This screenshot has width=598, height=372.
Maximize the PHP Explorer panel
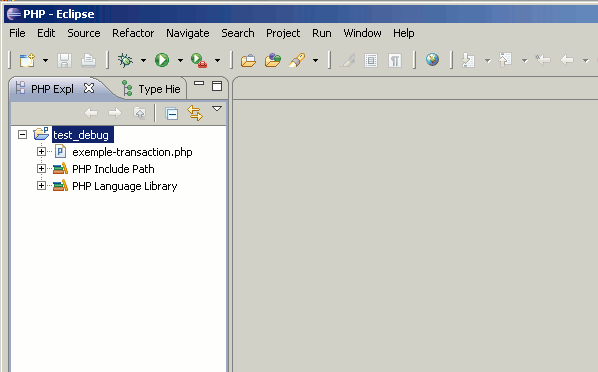pos(217,86)
